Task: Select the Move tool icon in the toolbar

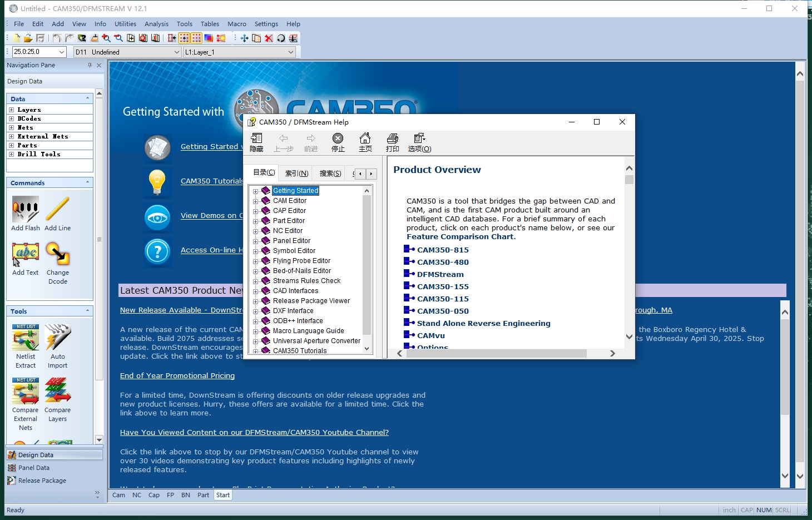Action: click(244, 38)
